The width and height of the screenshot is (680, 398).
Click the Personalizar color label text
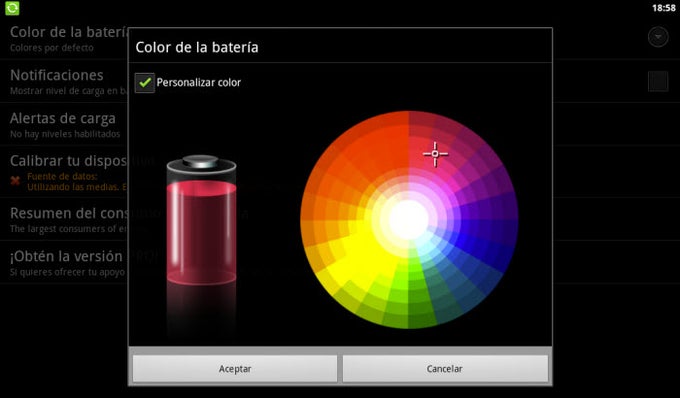click(x=199, y=82)
